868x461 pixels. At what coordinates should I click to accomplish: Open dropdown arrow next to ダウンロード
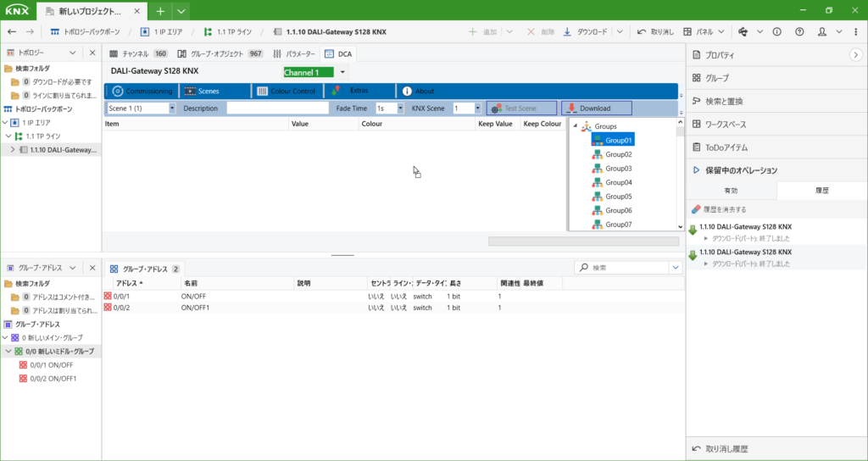coord(620,32)
